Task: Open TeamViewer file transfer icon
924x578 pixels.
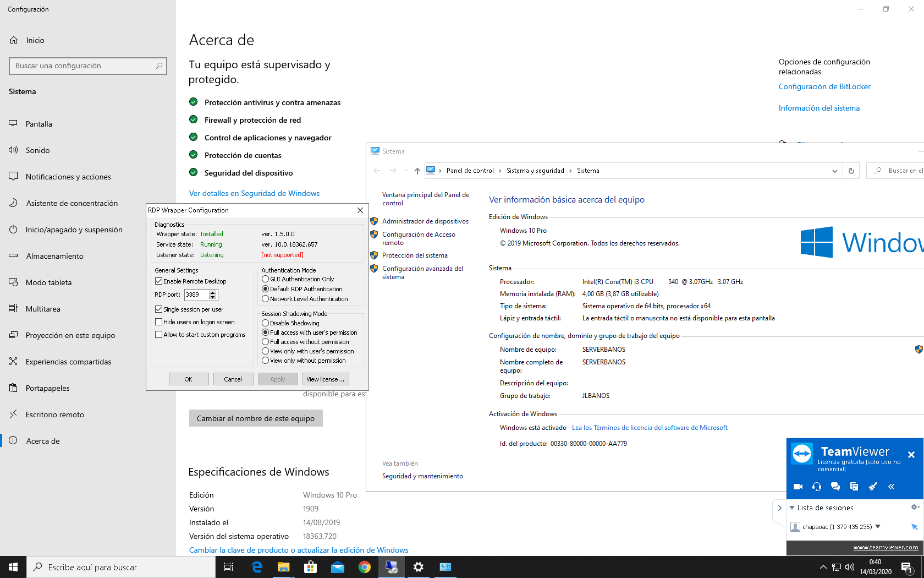Action: (854, 487)
